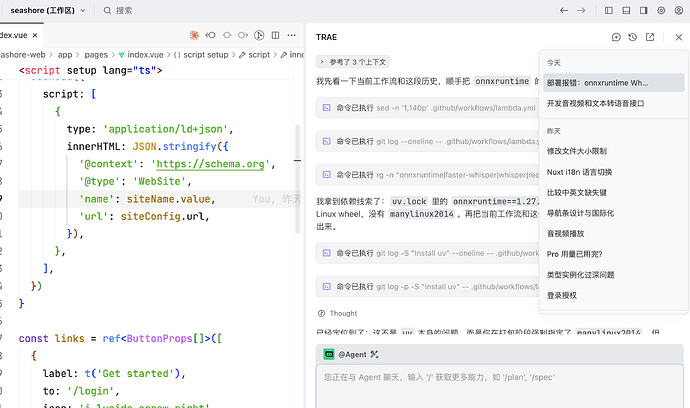
Task: Navigate back with the left arrow
Action: click(x=564, y=10)
